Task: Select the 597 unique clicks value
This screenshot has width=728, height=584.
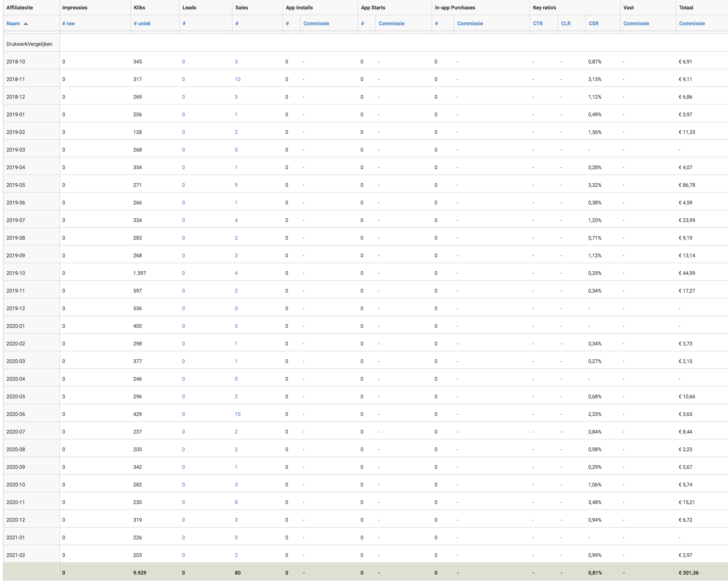Action: pyautogui.click(x=137, y=291)
